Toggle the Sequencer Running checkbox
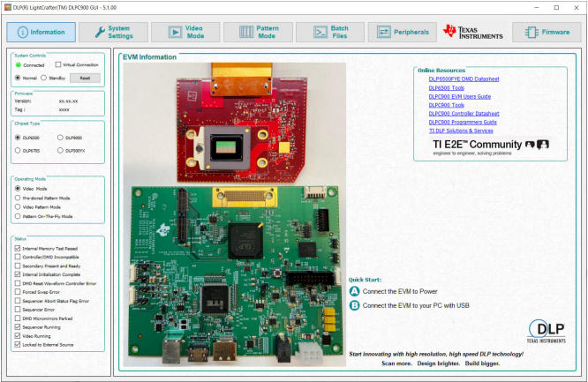The image size is (588, 382). tap(18, 327)
